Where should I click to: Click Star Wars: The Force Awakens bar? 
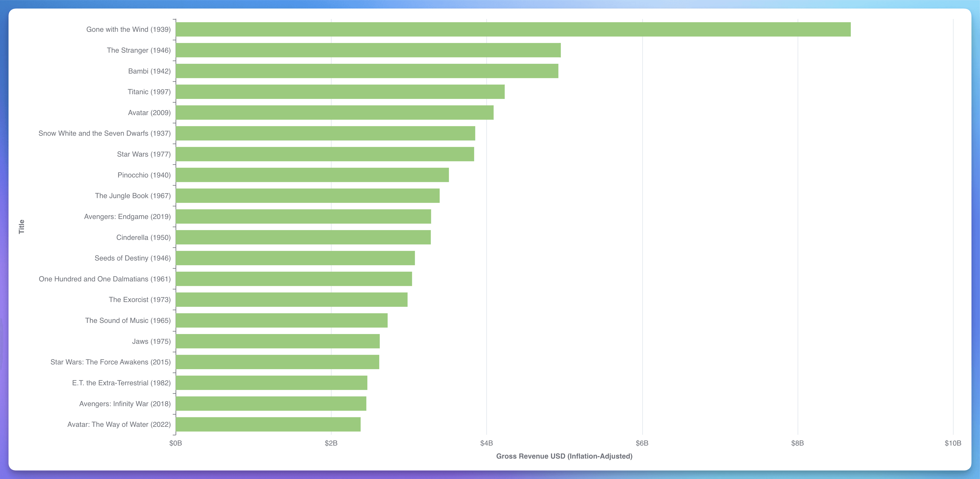(x=277, y=362)
